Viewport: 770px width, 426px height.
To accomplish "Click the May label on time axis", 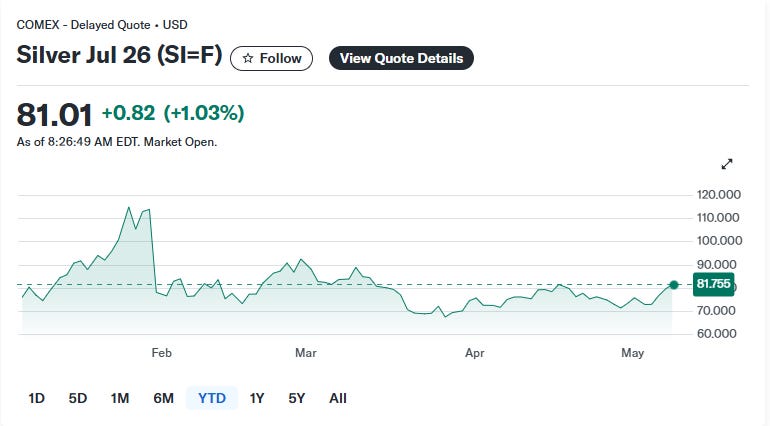I will coord(632,353).
